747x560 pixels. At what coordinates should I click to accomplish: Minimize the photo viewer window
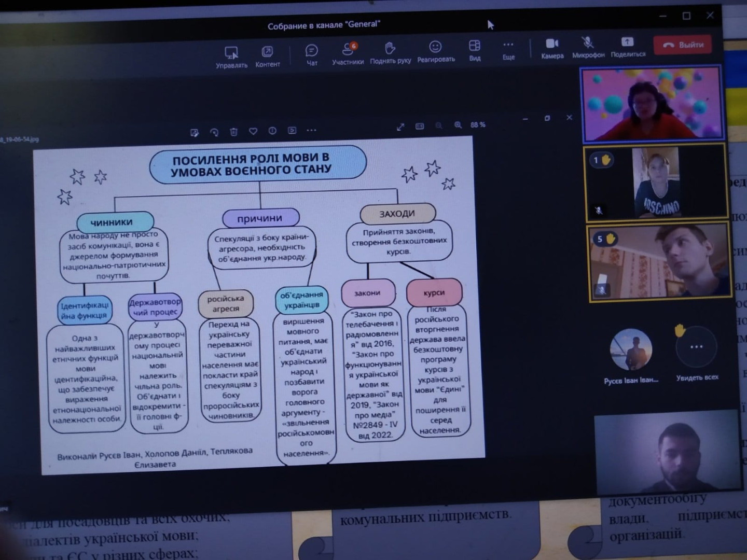[525, 119]
